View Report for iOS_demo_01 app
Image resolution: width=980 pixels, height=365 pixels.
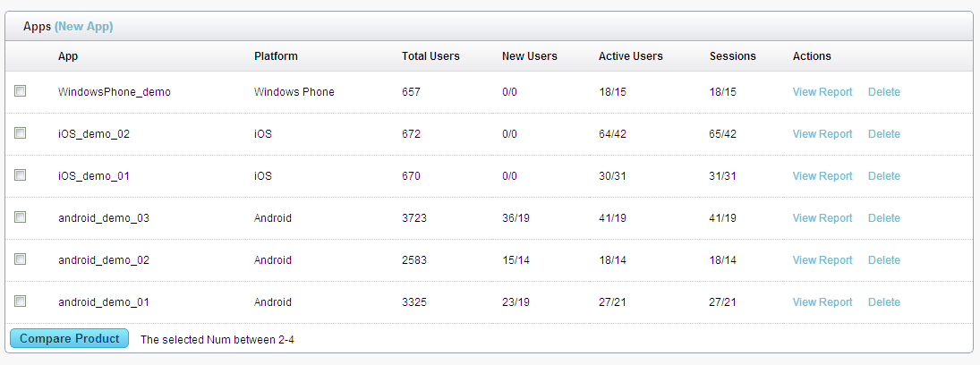pyautogui.click(x=822, y=176)
